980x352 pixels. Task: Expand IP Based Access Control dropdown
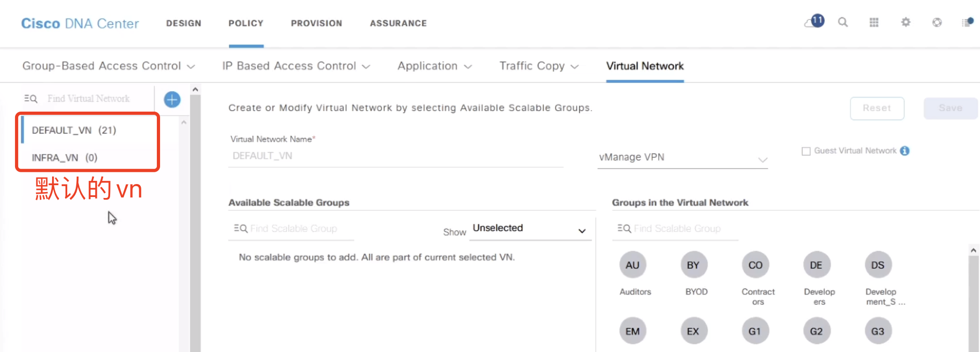(x=297, y=66)
